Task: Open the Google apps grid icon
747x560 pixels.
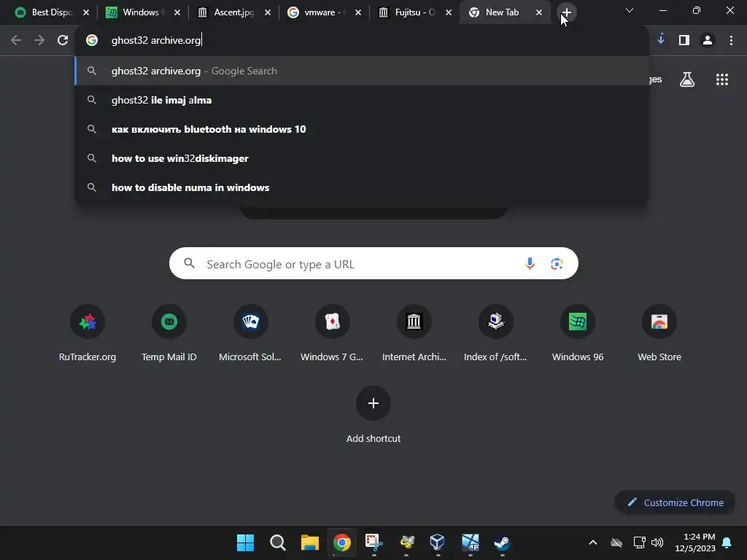Action: 721,79
